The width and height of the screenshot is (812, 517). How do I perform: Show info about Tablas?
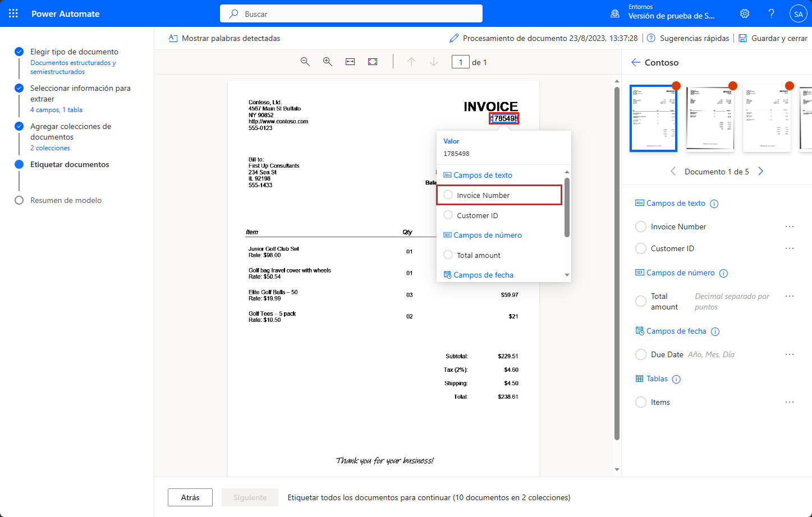click(x=677, y=379)
